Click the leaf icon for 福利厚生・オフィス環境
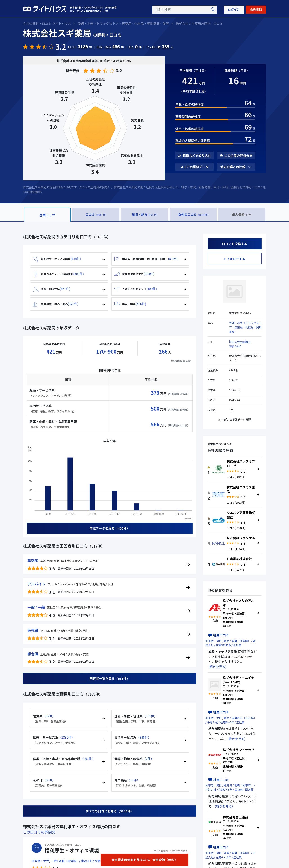The width and height of the screenshot is (289, 868). point(36,259)
